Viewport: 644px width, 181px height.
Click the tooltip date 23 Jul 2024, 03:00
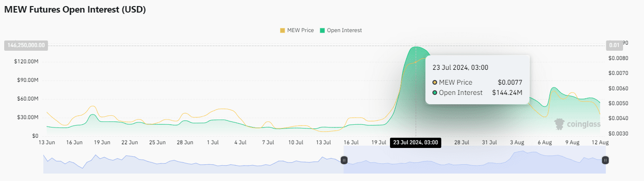pyautogui.click(x=460, y=67)
